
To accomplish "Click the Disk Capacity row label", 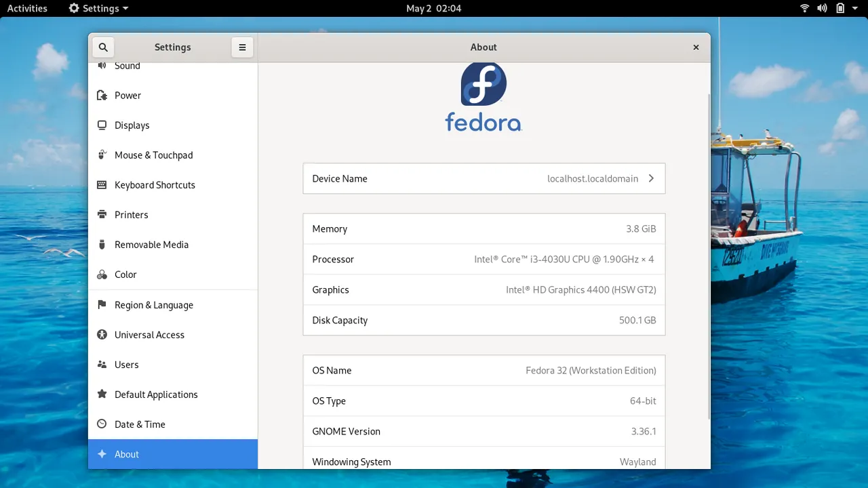I will 340,321.
